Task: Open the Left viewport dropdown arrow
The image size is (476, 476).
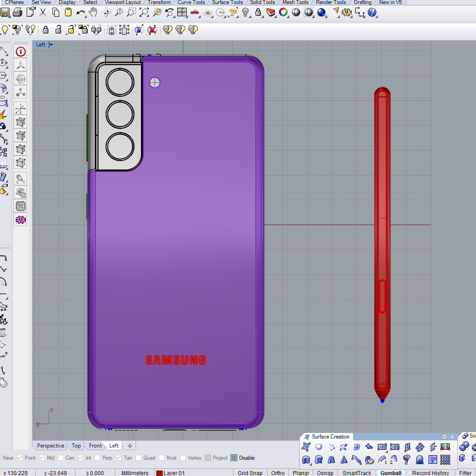Action: [x=51, y=45]
